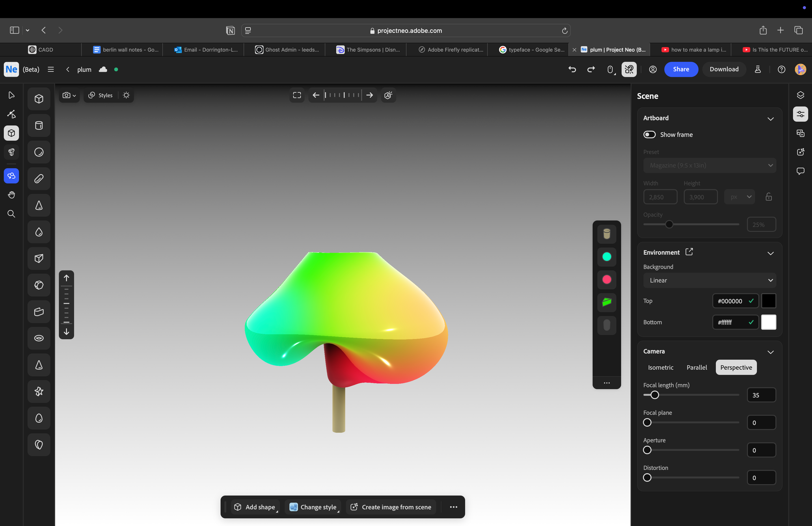Rotate view left with arrow

click(x=316, y=95)
